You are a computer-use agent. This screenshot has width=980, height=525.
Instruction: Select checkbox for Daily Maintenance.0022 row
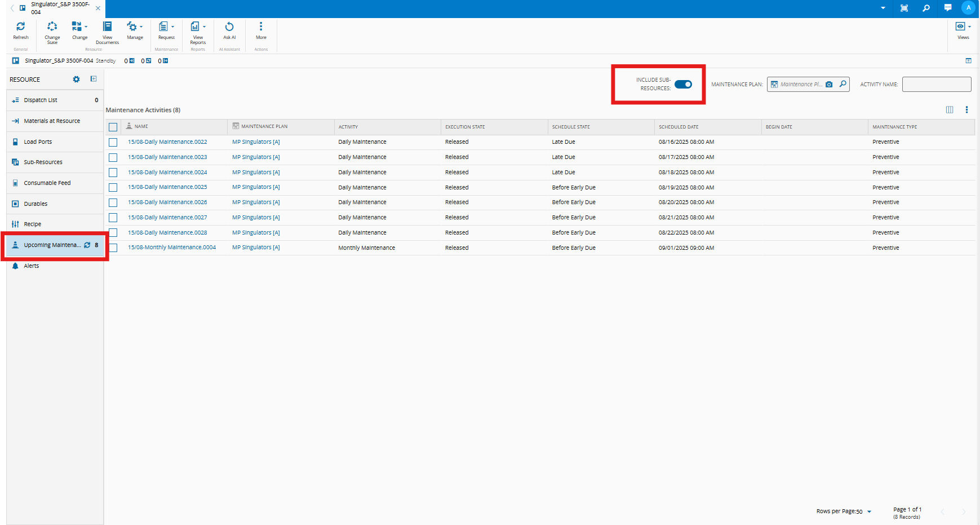click(x=113, y=142)
